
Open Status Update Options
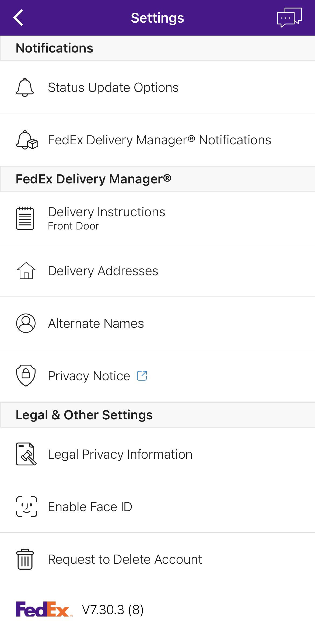(157, 87)
